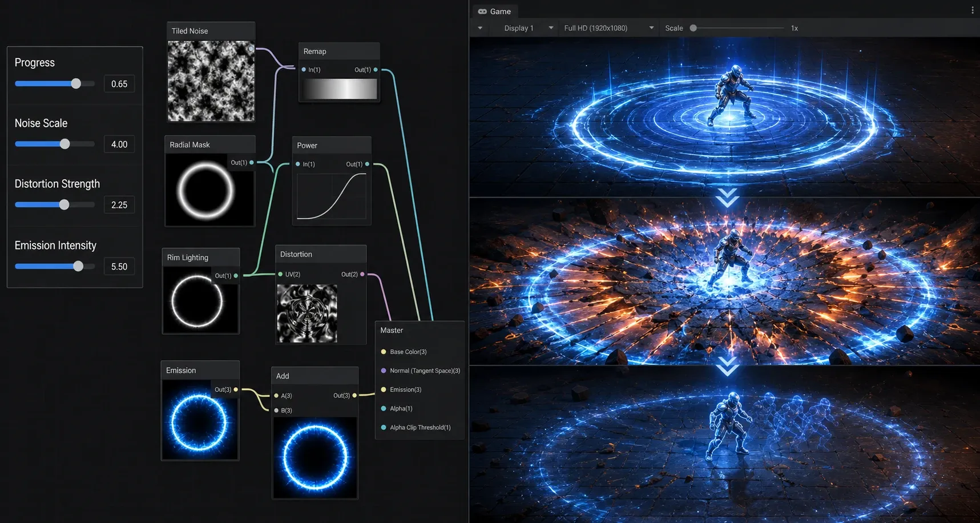Select the Tiled Noise preview thumbnail
This screenshot has height=523, width=980.
click(x=211, y=81)
